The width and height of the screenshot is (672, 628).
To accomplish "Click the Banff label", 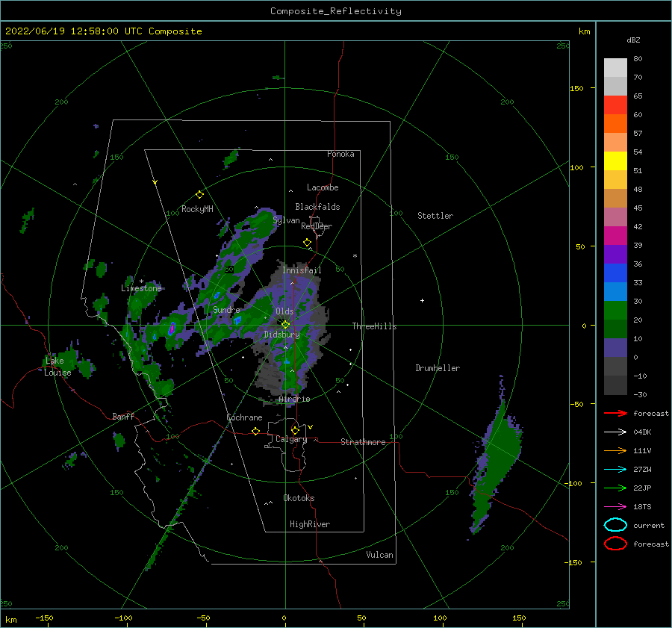I will coord(123,416).
